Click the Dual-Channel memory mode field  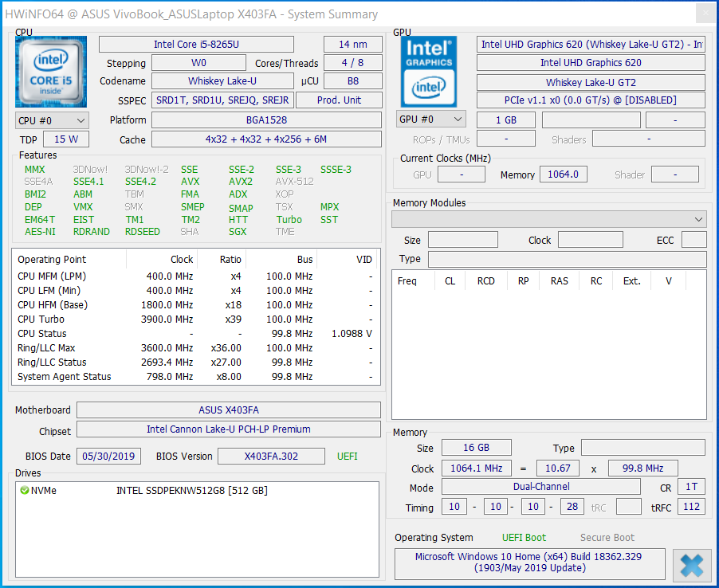point(540,487)
